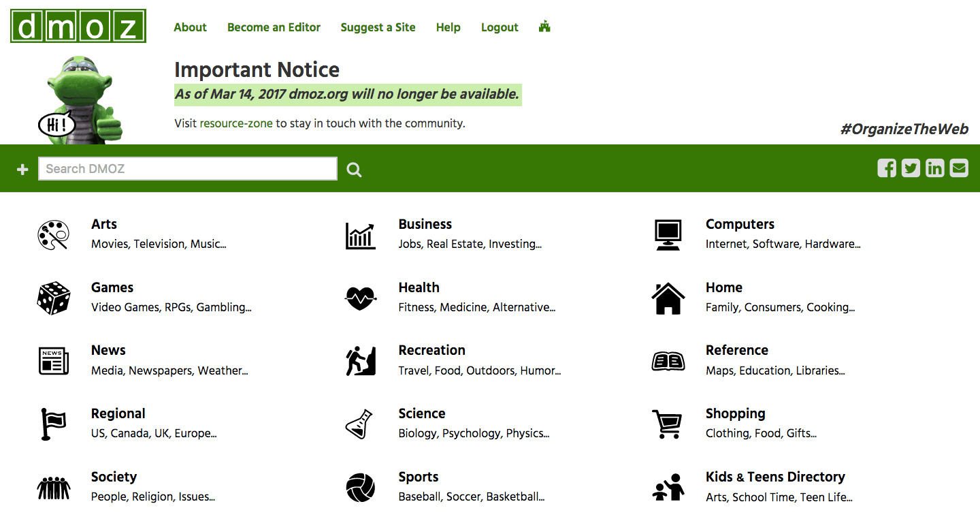Click the #OrganizeTheWeb hashtag

[904, 129]
